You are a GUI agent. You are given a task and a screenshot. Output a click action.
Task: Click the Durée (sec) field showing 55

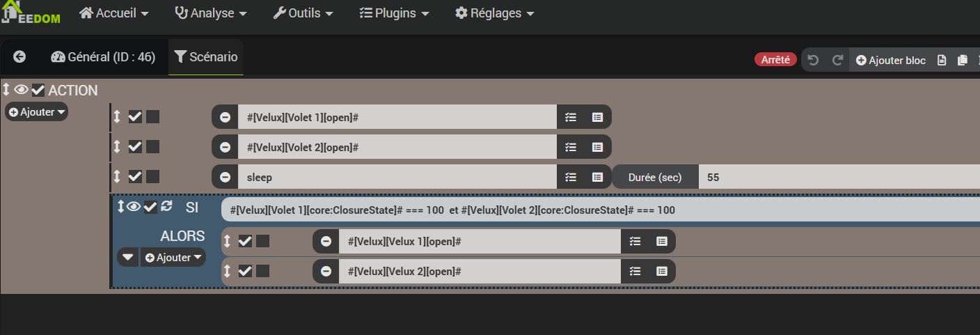pyautogui.click(x=839, y=177)
